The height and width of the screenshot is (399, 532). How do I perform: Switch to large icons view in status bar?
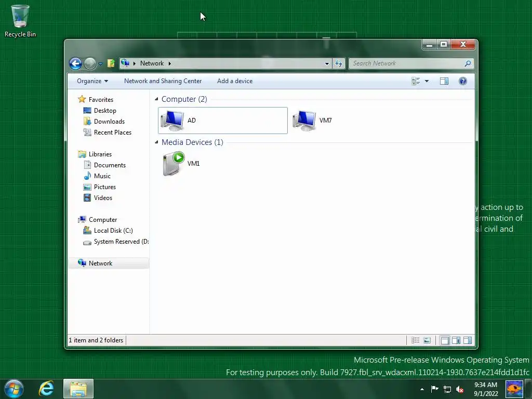(x=427, y=340)
